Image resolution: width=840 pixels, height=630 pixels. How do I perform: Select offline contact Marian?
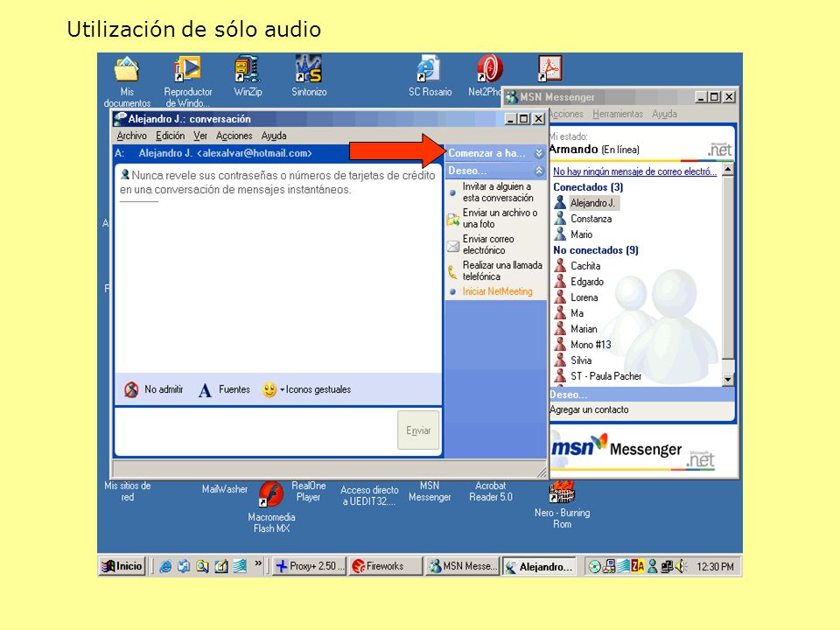click(x=584, y=329)
